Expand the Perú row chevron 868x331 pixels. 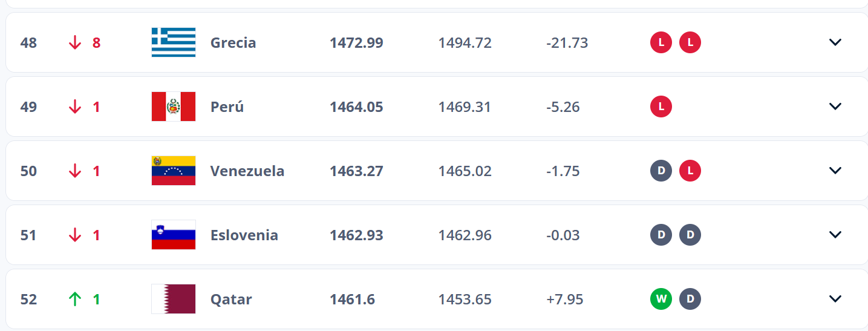[x=835, y=107]
